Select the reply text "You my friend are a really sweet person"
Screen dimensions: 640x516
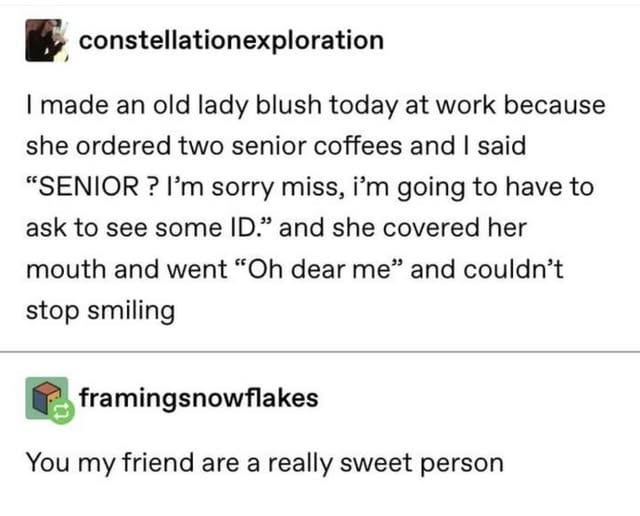(x=264, y=463)
